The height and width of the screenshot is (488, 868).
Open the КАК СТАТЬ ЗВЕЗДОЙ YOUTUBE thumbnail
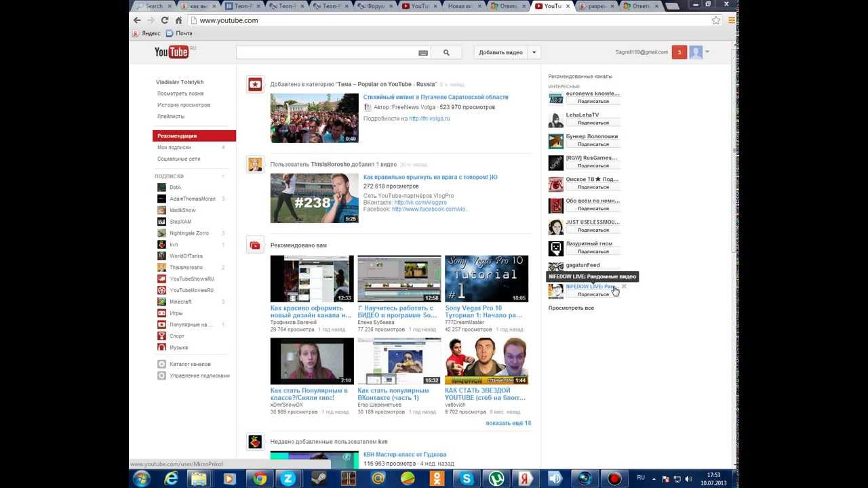coord(486,361)
